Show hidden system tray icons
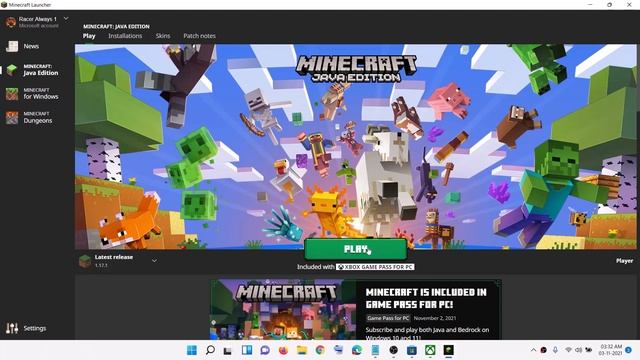This screenshot has height=360, width=640. coord(533,350)
